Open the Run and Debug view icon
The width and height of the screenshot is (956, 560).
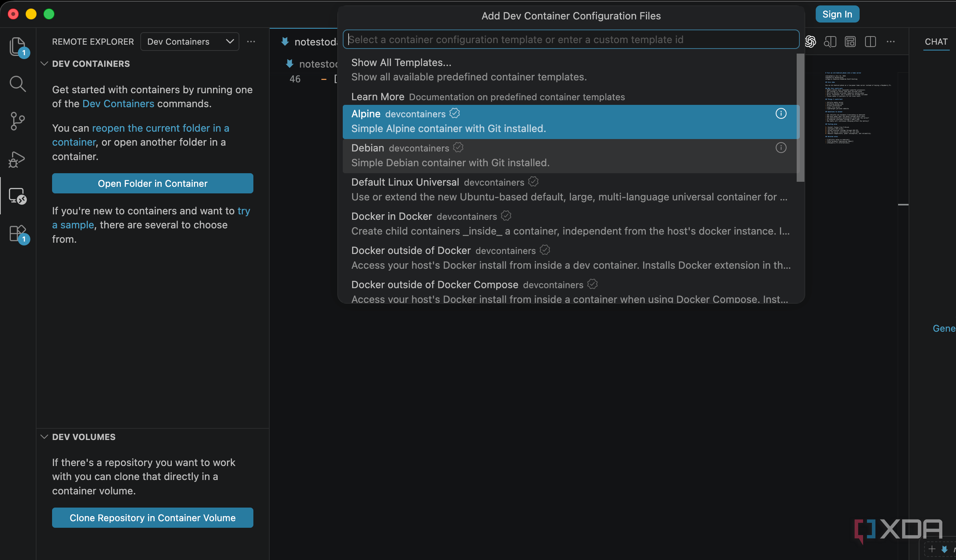pos(17,159)
